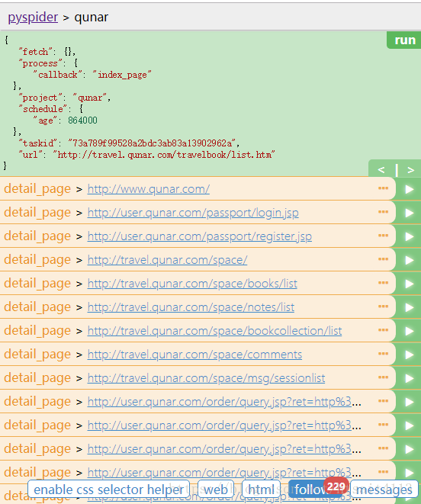421x504 pixels.
Task: Click the 229 follows count badge
Action: (x=336, y=486)
